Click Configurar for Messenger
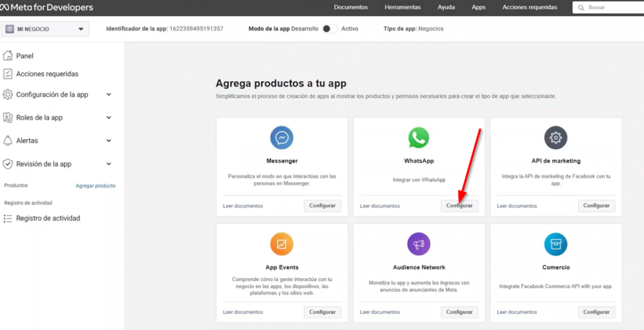Viewport: 644px width, 330px height. 323,206
